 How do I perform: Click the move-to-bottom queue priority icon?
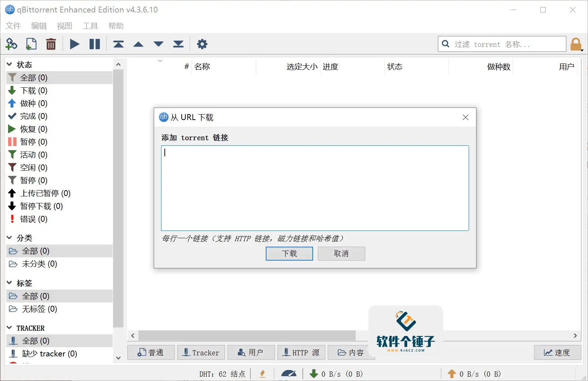pyautogui.click(x=178, y=44)
